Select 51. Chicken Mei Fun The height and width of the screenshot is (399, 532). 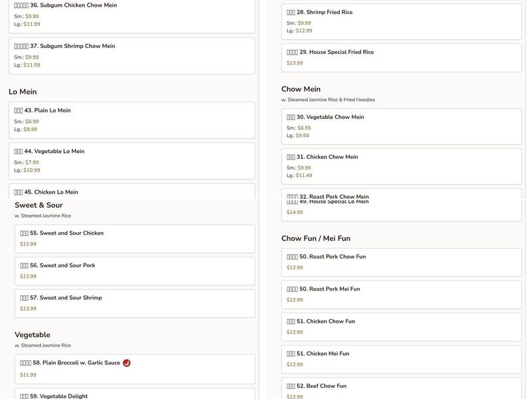pos(402,358)
